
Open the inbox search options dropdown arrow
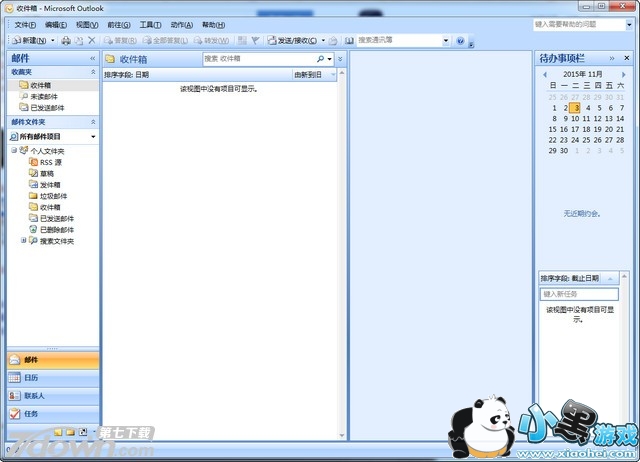pos(329,59)
